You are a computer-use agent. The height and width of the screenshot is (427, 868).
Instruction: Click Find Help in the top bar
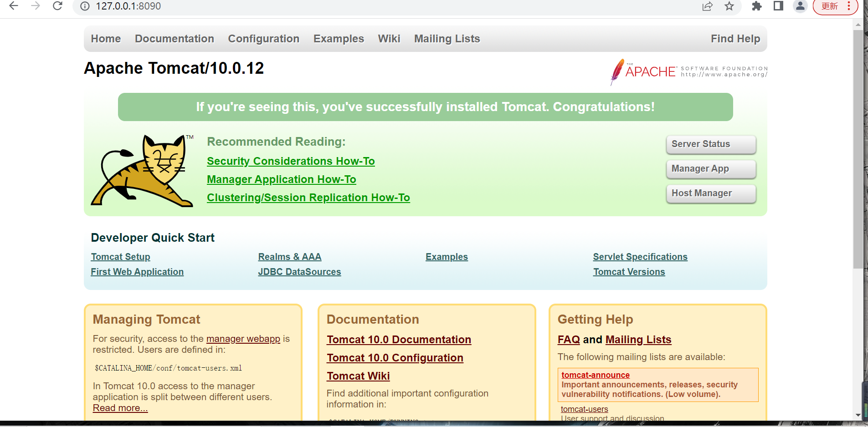(x=735, y=39)
